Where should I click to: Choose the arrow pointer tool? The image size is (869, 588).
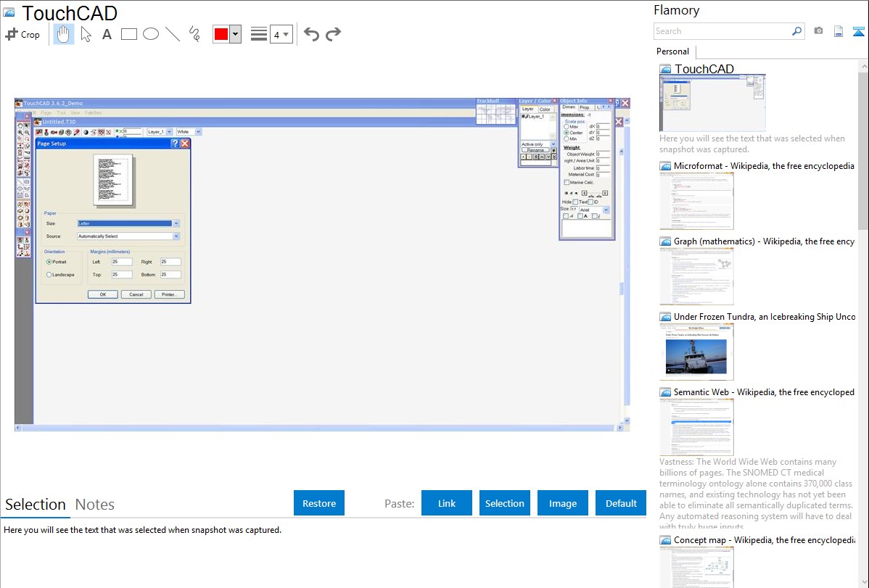click(86, 34)
